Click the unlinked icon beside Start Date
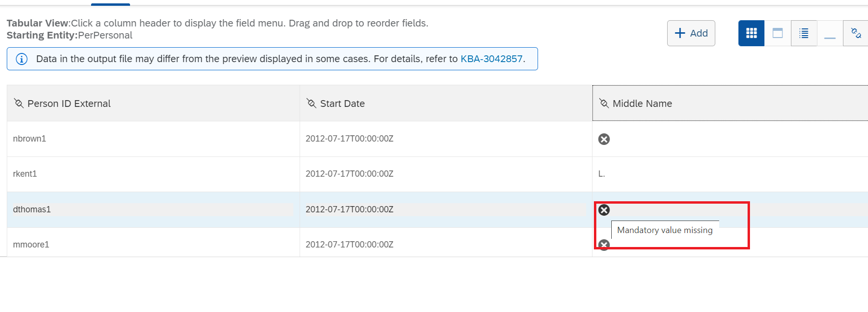 pyautogui.click(x=312, y=103)
